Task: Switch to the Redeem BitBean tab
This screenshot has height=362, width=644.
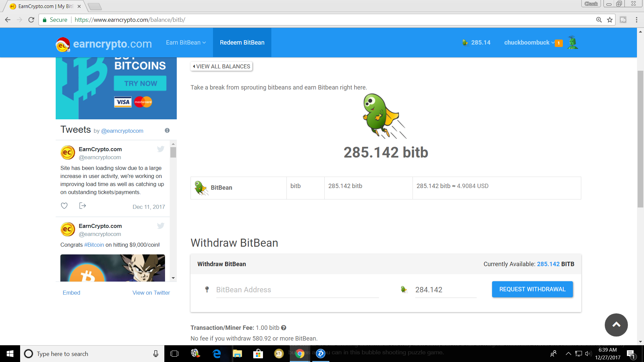Action: 242,43
